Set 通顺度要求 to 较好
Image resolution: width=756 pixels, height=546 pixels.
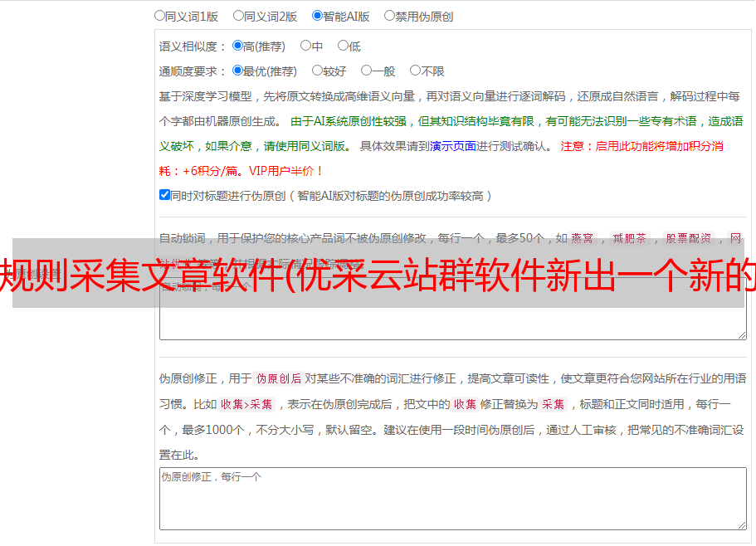pos(317,71)
